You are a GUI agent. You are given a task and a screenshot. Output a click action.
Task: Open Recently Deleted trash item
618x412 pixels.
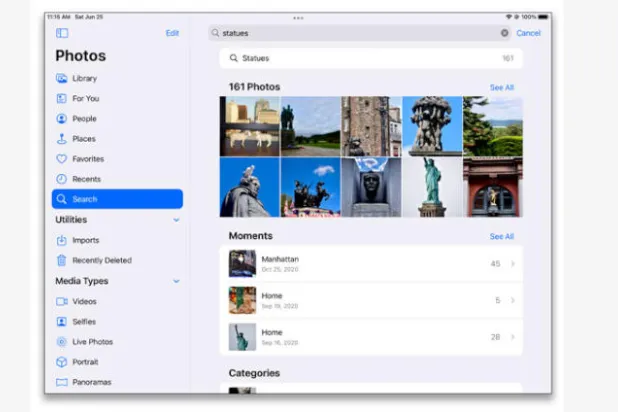coord(101,260)
